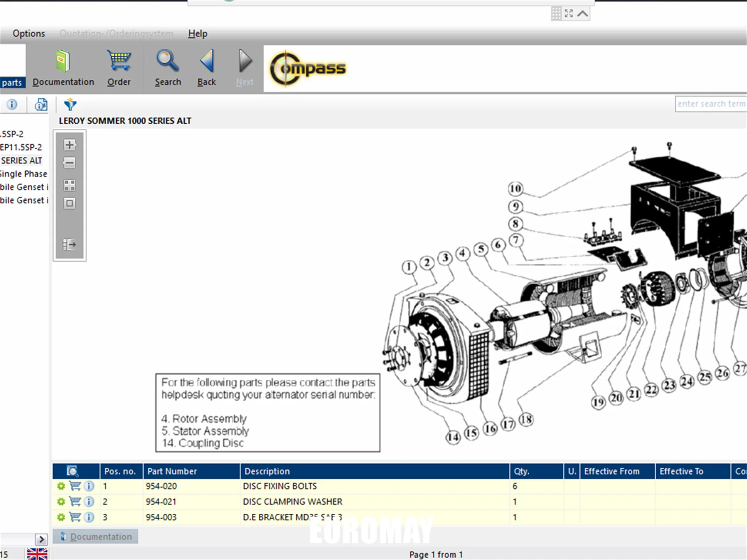This screenshot has height=560, width=747.
Task: Add DISC CLAMPING WASHER to cart
Action: tap(75, 501)
